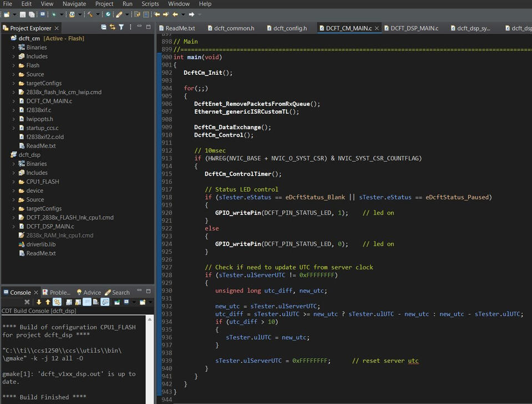The height and width of the screenshot is (404, 532).
Task: Build project using the hammer icon
Action: 90,14
